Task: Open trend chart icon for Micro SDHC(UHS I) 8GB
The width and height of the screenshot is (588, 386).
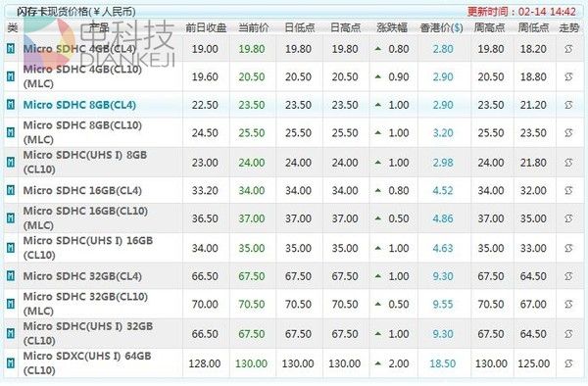Action: coord(568,163)
